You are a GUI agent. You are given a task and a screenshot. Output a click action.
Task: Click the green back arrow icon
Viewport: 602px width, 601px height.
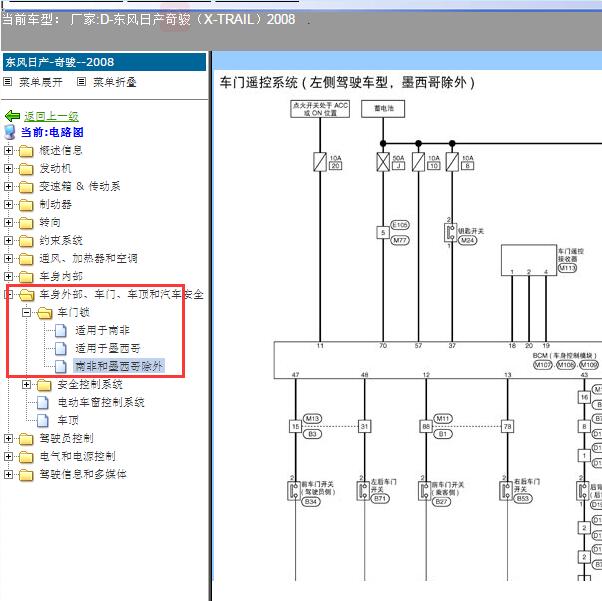pyautogui.click(x=13, y=116)
